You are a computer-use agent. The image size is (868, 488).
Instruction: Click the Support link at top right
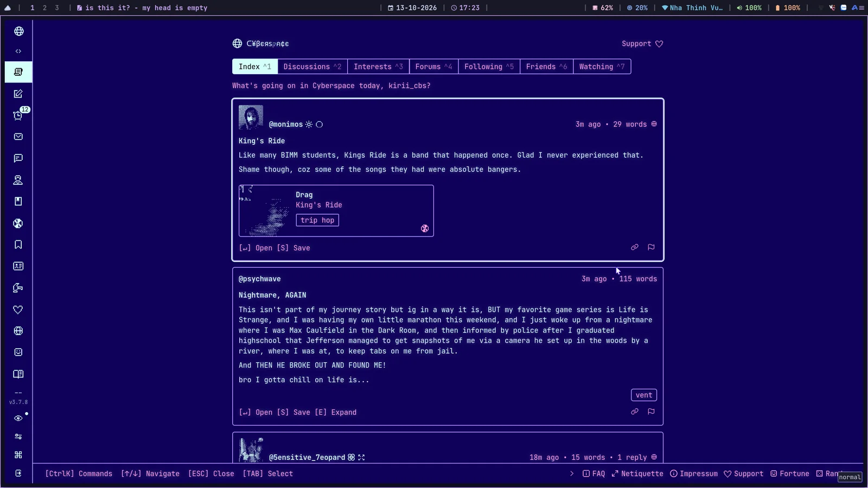tap(642, 44)
